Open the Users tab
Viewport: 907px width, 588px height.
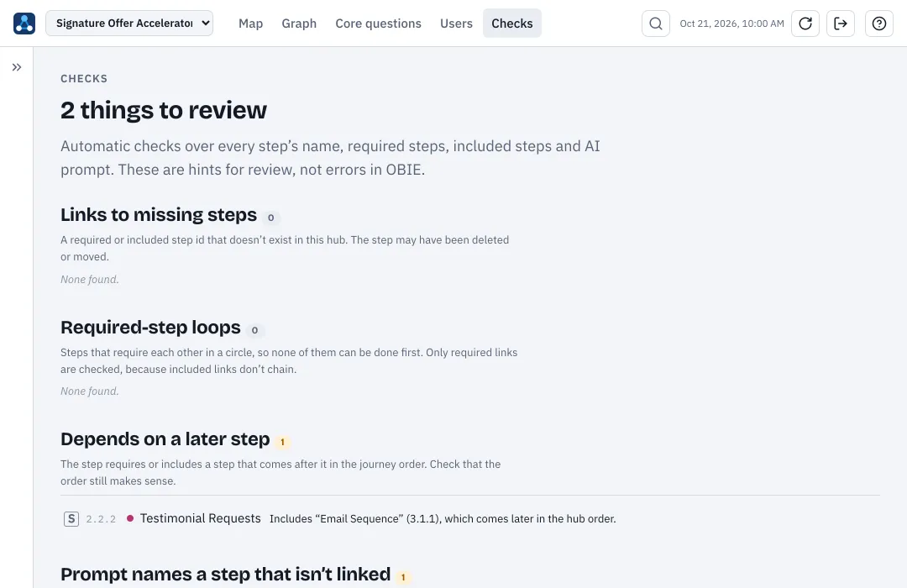(456, 24)
